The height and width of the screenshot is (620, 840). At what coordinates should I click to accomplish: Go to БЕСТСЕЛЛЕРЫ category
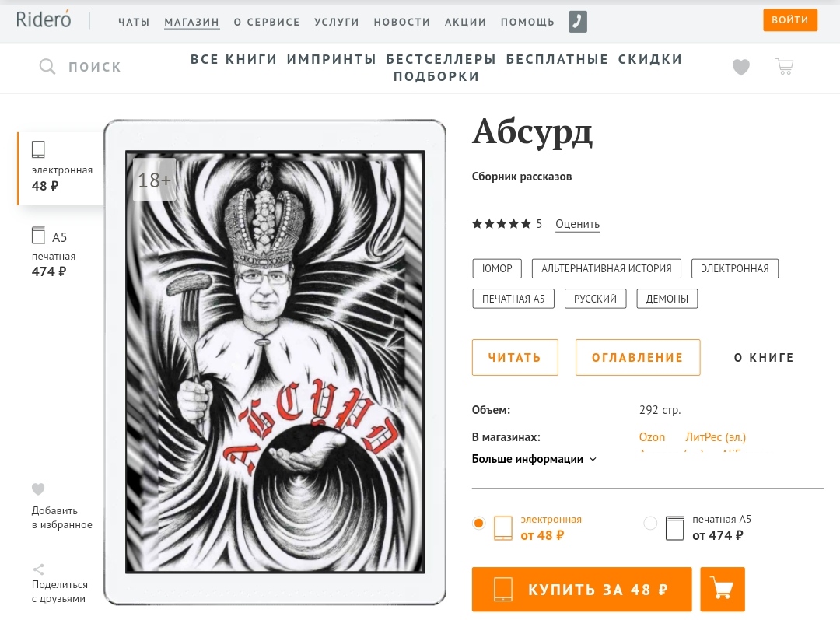tap(441, 59)
